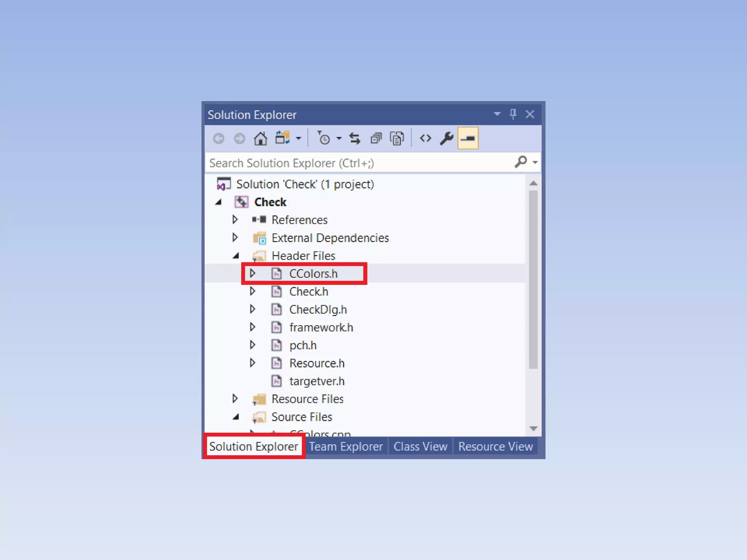This screenshot has height=560, width=747.
Task: Toggle the highlighted Preview Selected Items button
Action: coord(468,139)
